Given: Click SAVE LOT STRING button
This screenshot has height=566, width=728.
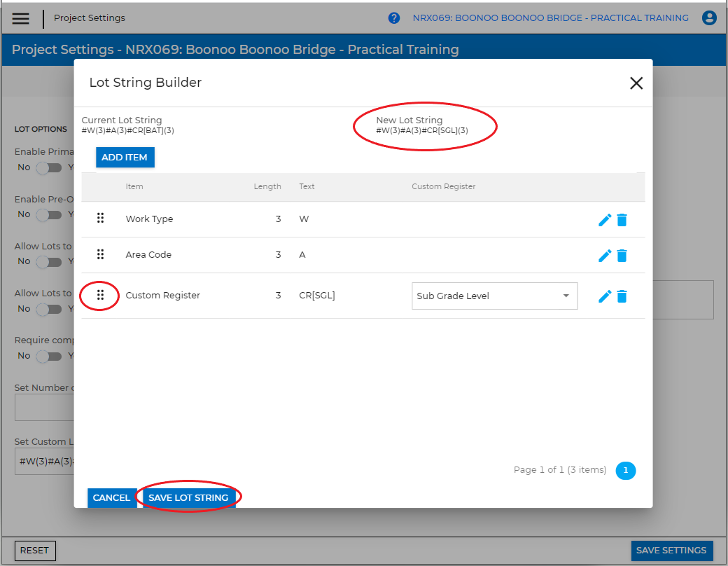Looking at the screenshot, I should click(188, 497).
